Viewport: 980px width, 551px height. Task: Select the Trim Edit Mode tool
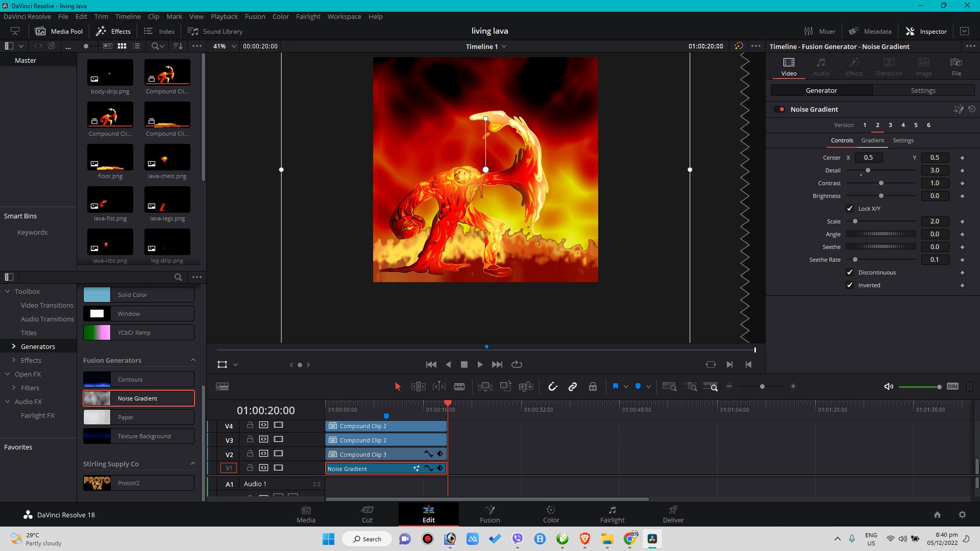pyautogui.click(x=419, y=387)
